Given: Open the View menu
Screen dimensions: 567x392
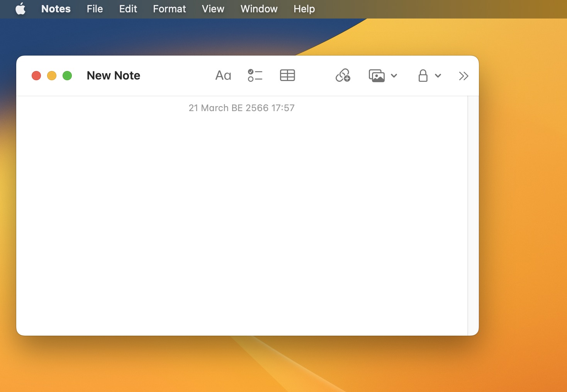Looking at the screenshot, I should point(213,9).
